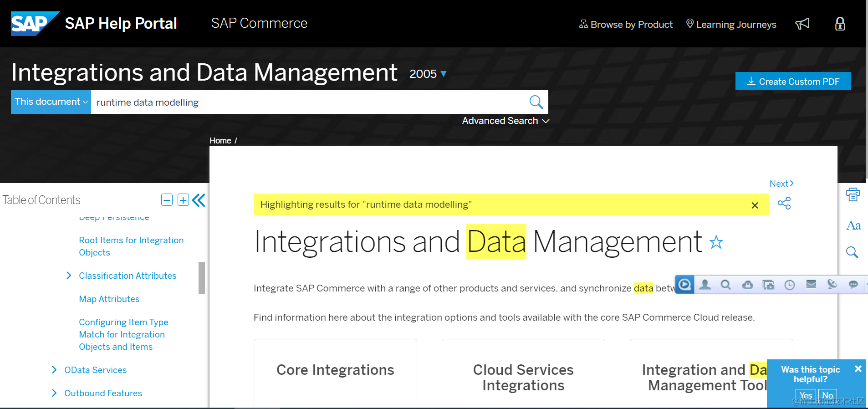This screenshot has width=868, height=409.
Task: Expand Advanced Search options
Action: [505, 121]
